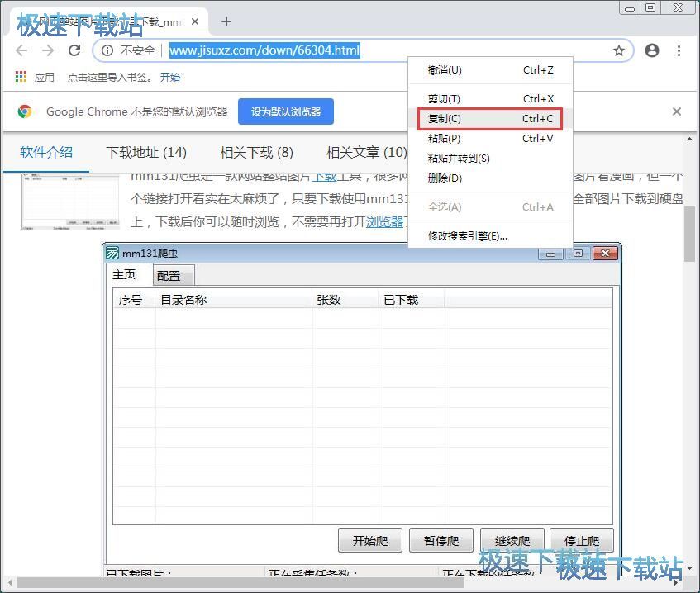The width and height of the screenshot is (700, 593).
Task: Click the address bar URL field
Action: 264,50
